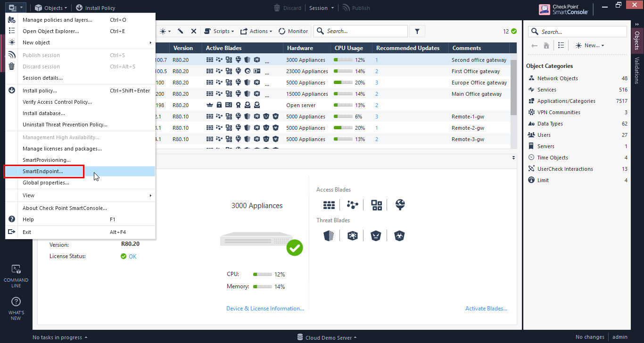Expand the New object submenu
644x343 pixels.
(80, 42)
